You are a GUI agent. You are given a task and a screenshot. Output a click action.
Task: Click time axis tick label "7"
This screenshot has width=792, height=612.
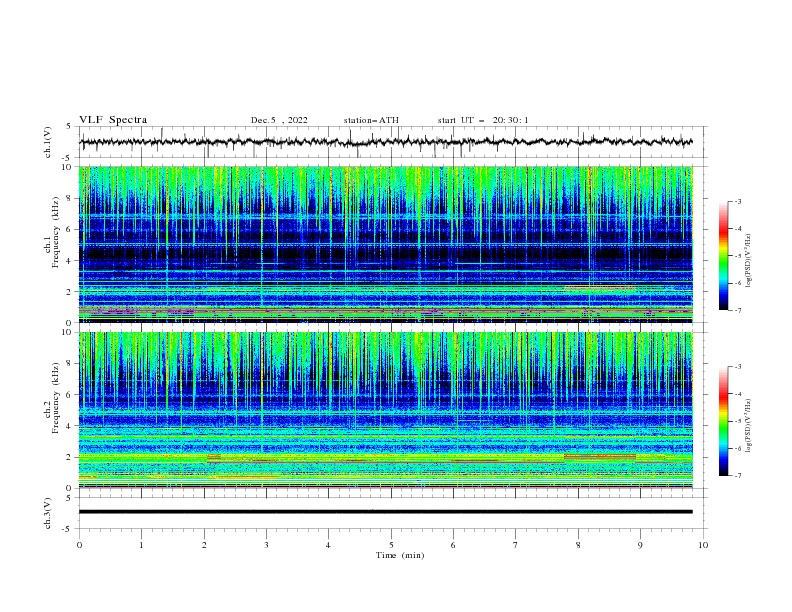[516, 545]
